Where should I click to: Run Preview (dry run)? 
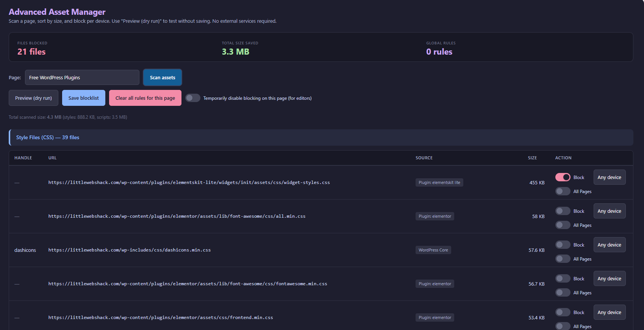(33, 98)
